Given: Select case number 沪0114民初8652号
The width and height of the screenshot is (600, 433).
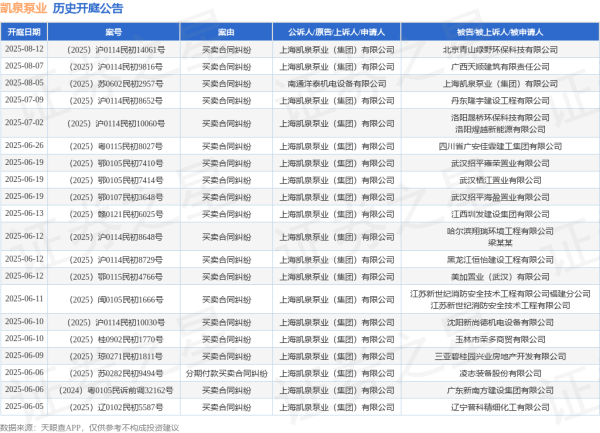Looking at the screenshot, I should click(x=130, y=101).
